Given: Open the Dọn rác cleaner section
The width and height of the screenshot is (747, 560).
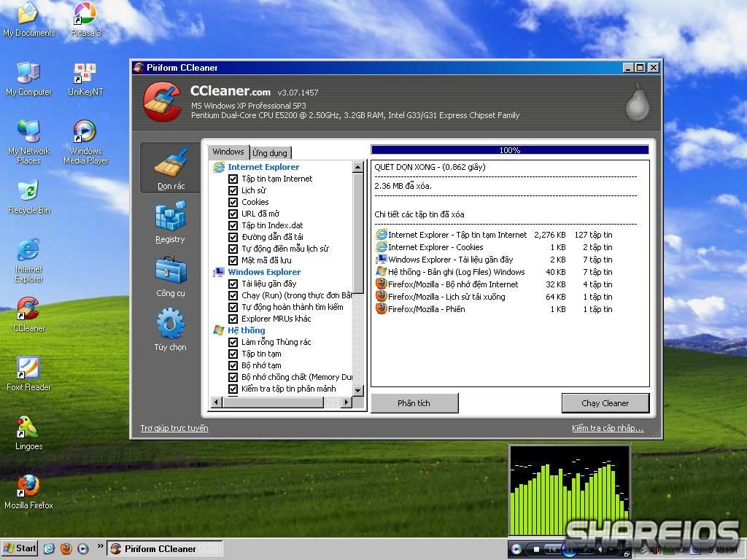Looking at the screenshot, I should (170, 168).
